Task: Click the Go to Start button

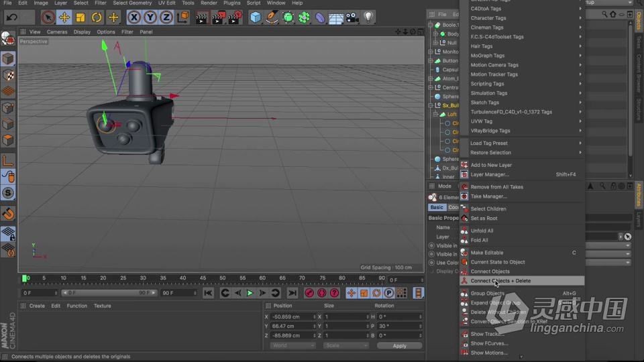Action: tap(208, 293)
